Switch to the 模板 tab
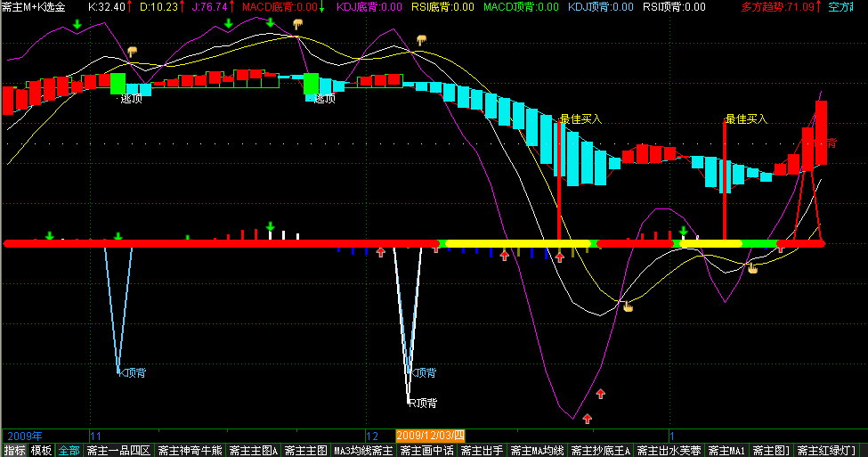The height and width of the screenshot is (457, 868). [x=41, y=451]
